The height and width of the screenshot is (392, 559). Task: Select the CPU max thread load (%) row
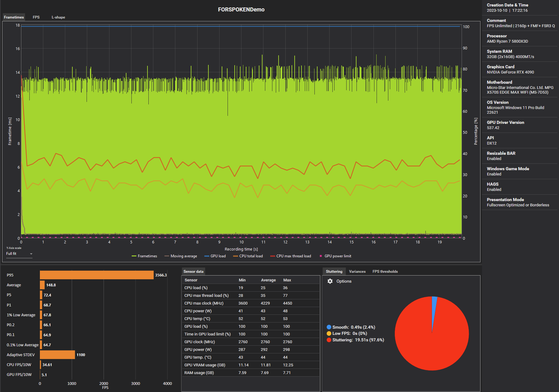(x=250, y=295)
